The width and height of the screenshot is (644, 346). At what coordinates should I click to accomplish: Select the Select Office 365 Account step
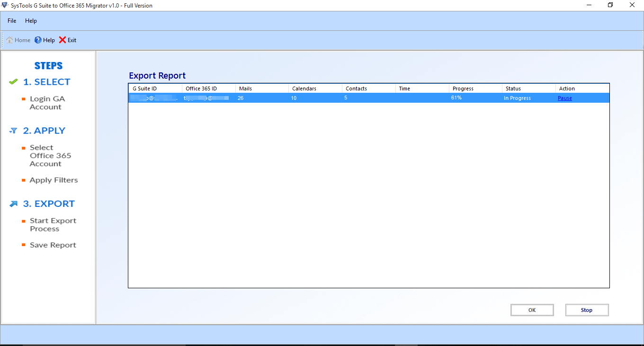click(x=50, y=156)
